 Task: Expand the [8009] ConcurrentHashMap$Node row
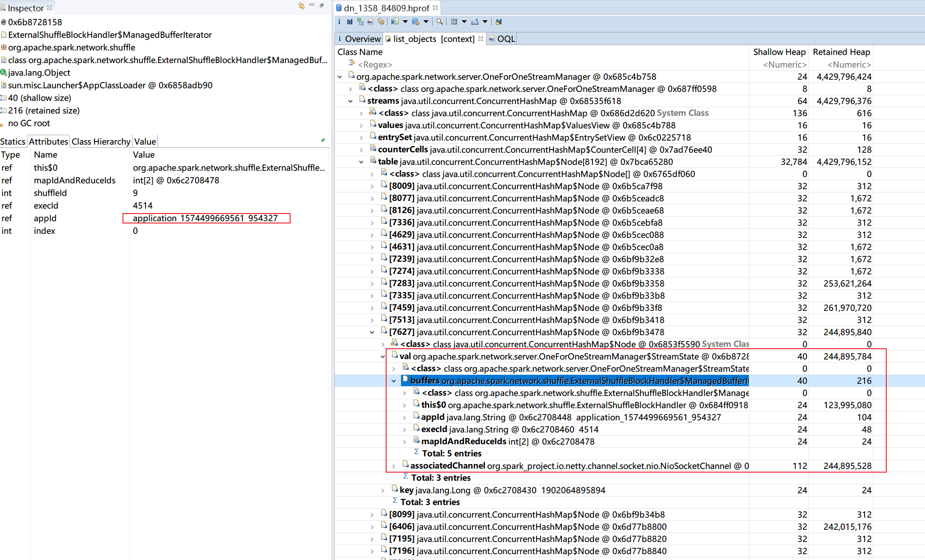[372, 187]
